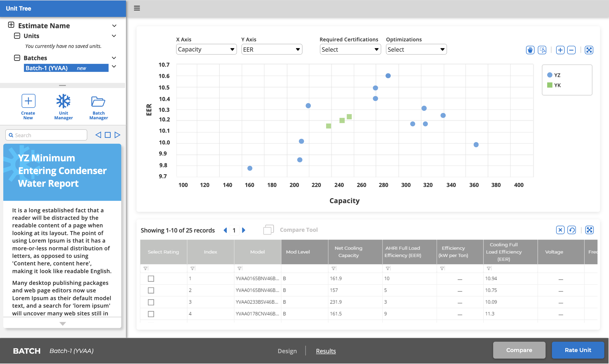Select Batch-1 (YVAA) in the tree
The image size is (609, 364).
pos(66,68)
